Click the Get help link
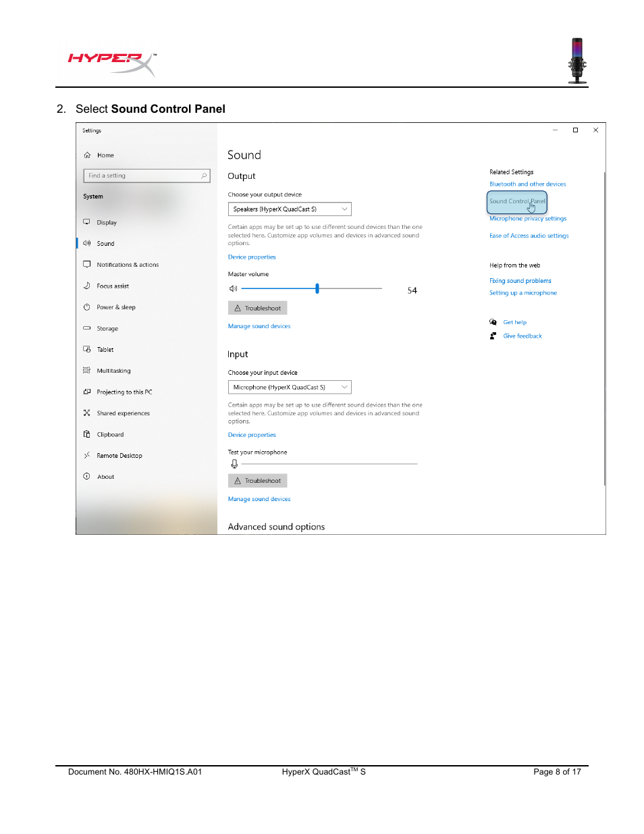This screenshot has height=834, width=644. [x=515, y=323]
